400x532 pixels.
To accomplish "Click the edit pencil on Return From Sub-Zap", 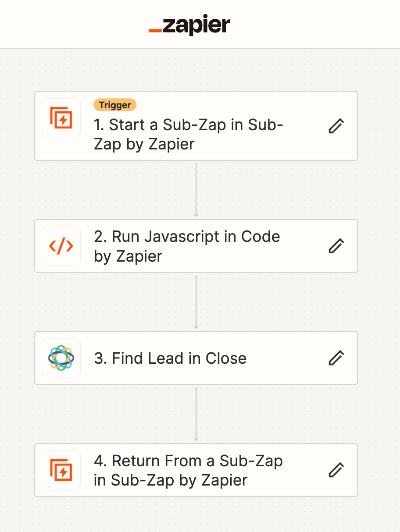I will (x=336, y=470).
